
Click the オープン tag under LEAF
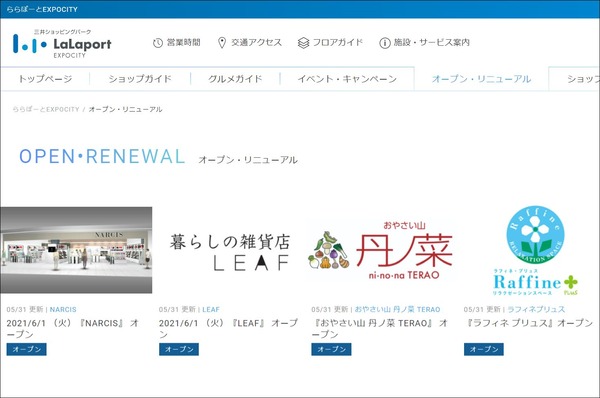(x=179, y=349)
